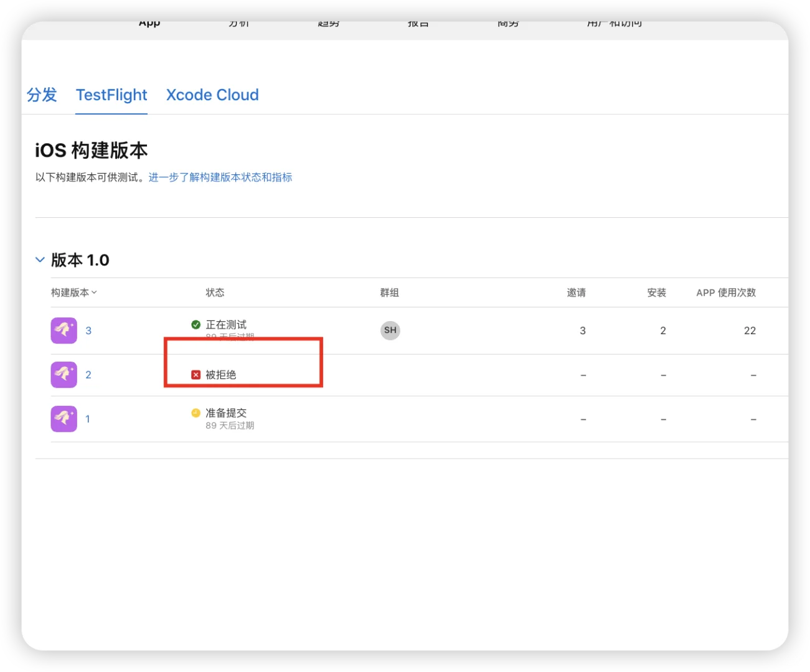Click the app icon next to build 2
This screenshot has width=810, height=672.
[x=64, y=375]
